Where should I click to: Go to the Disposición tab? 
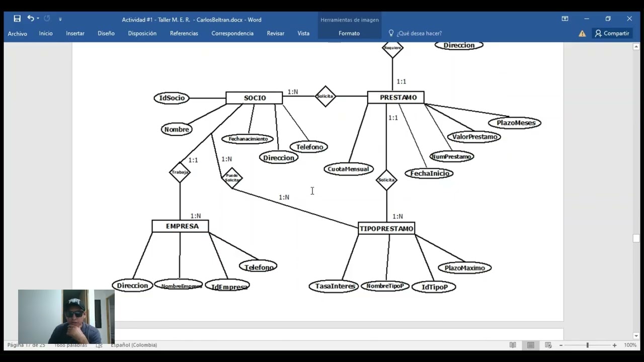tap(142, 33)
